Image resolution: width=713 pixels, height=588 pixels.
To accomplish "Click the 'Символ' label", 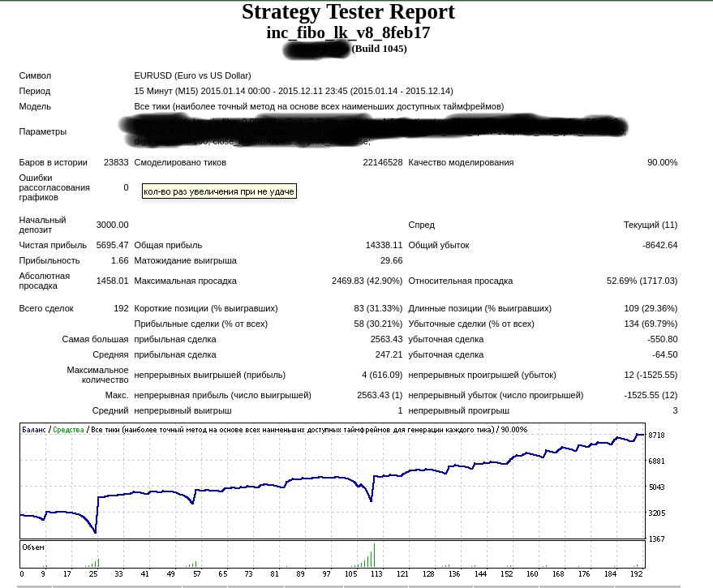I will (35, 75).
